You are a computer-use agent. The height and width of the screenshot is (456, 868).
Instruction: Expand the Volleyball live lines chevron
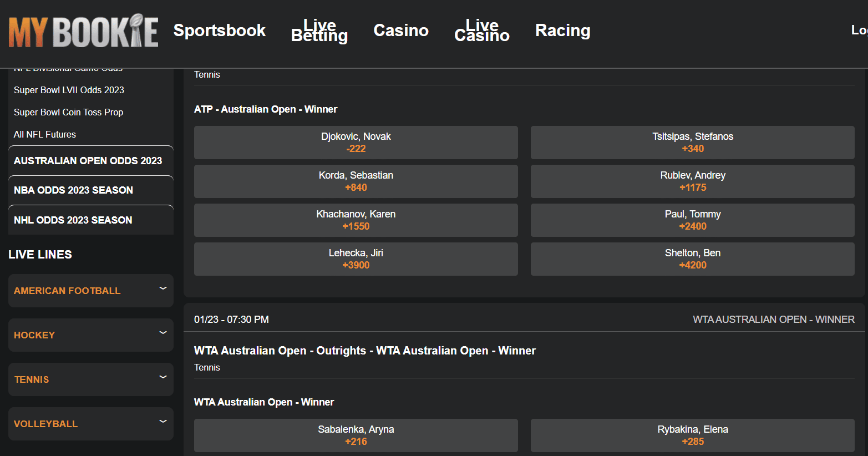tap(163, 422)
